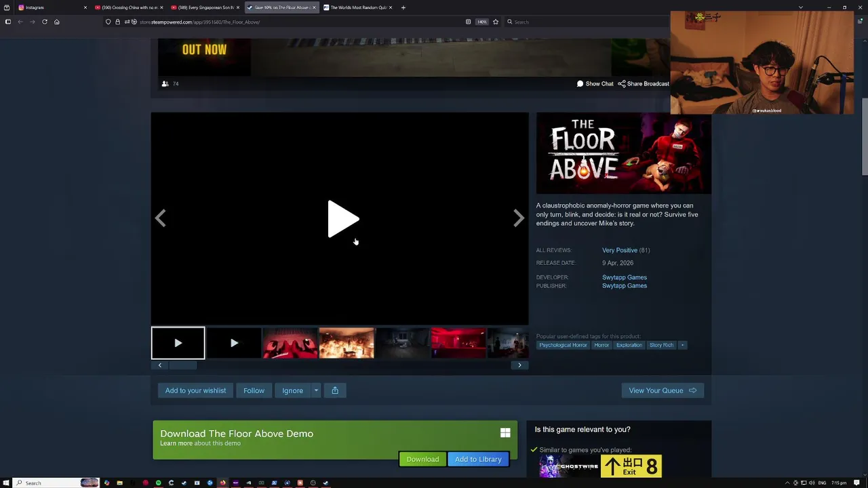
Task: Select the Story Rich tag
Action: (661, 345)
